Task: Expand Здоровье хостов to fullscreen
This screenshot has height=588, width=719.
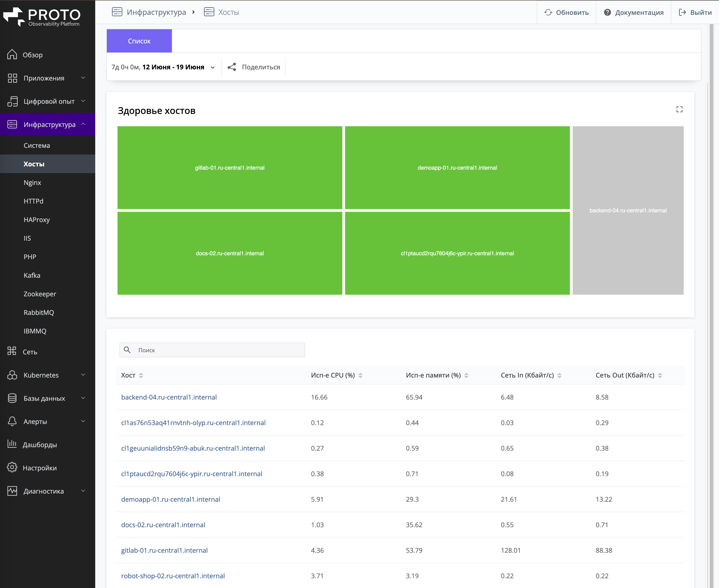Action: coord(679,109)
